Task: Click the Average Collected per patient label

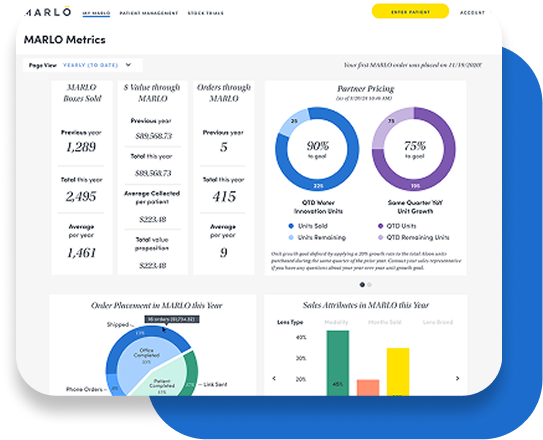Action: coord(152,198)
